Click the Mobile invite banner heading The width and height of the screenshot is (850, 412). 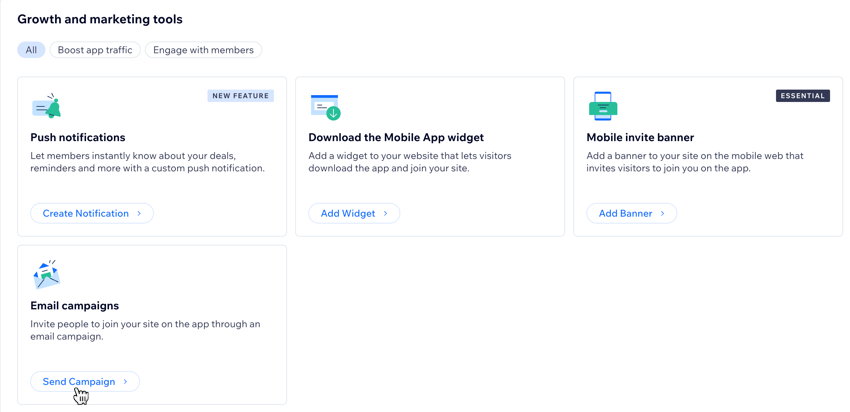640,138
